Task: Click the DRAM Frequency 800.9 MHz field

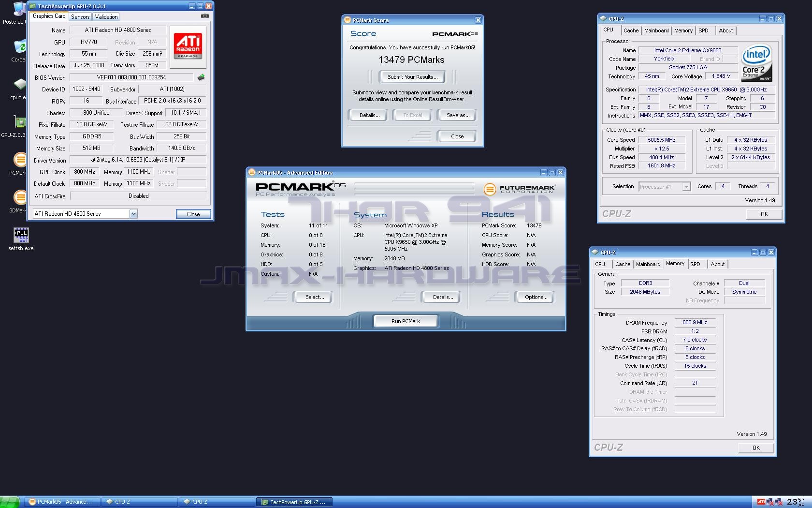Action: click(x=695, y=322)
